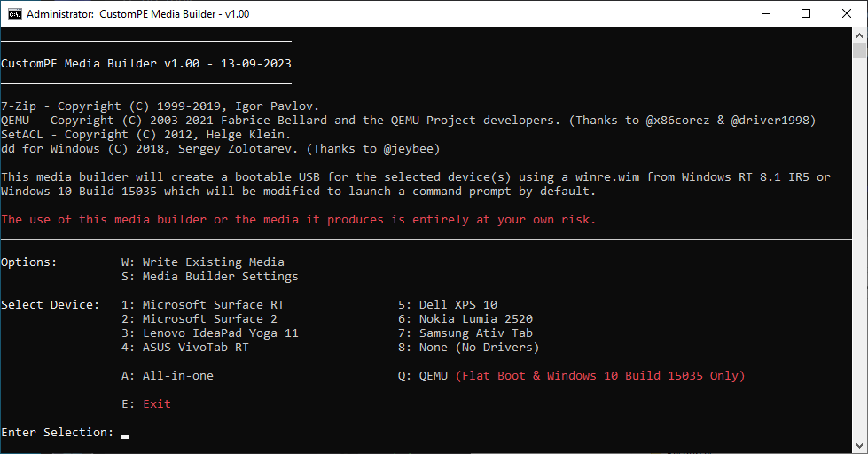Click the console icon in the title bar

(15, 14)
